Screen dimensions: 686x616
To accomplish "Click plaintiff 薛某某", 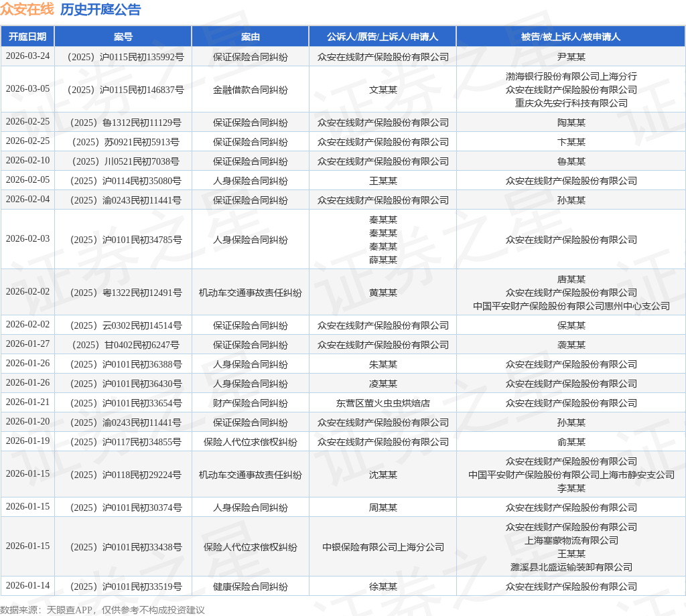I will click(383, 260).
